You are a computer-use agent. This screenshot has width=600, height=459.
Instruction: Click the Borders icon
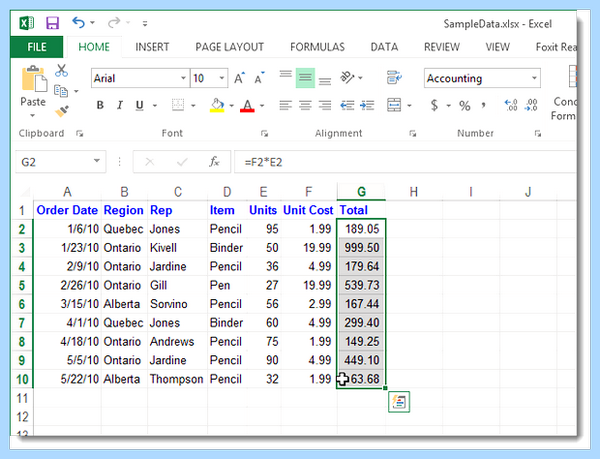coord(178,105)
